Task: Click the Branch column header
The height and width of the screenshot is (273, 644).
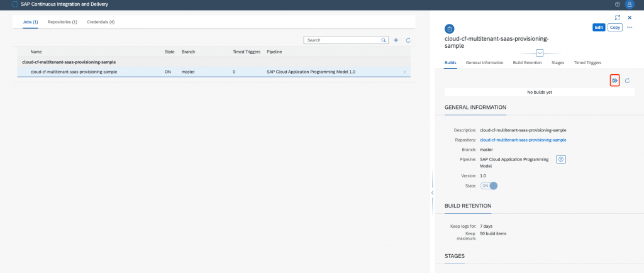Action: (188, 52)
